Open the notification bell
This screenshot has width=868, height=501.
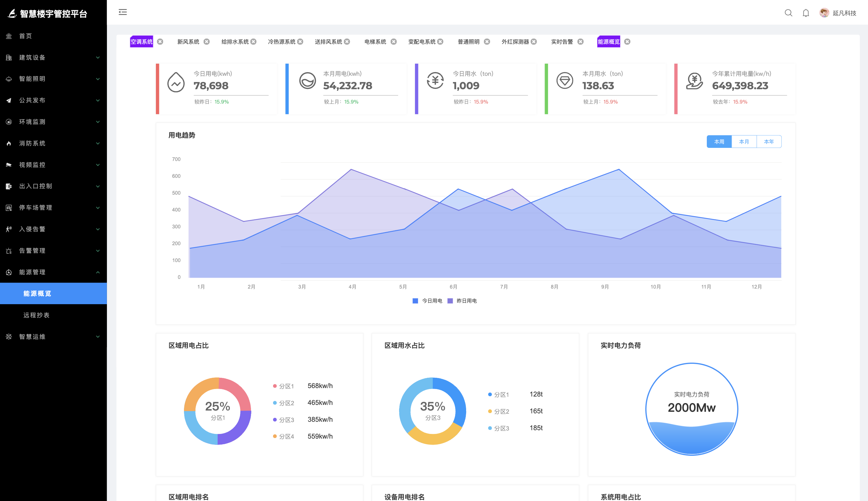pos(806,13)
